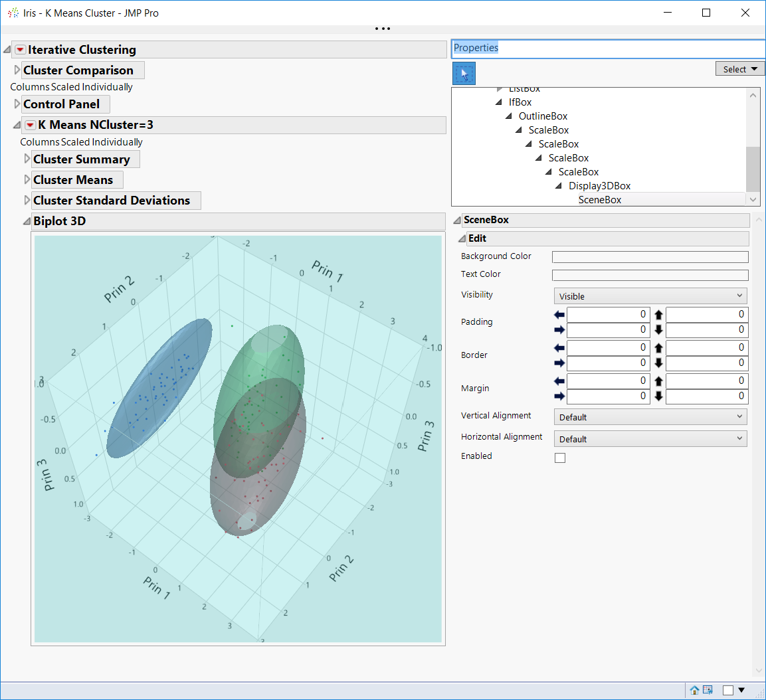This screenshot has height=700, width=766.
Task: Collapse the IfBox tree node
Action: (498, 102)
